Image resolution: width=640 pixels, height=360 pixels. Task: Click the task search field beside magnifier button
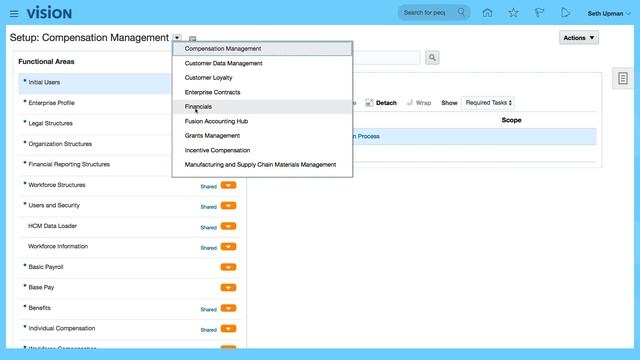point(387,58)
